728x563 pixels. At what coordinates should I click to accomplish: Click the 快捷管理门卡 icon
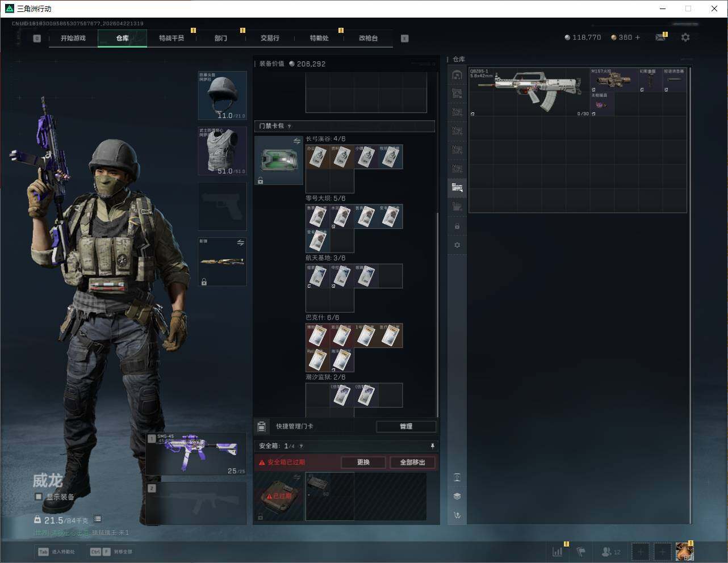[261, 426]
